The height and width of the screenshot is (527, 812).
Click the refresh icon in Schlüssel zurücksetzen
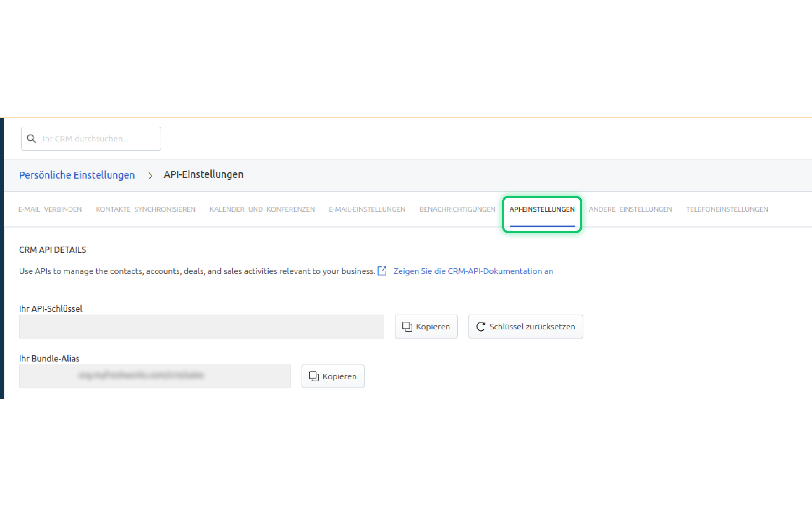tap(481, 326)
